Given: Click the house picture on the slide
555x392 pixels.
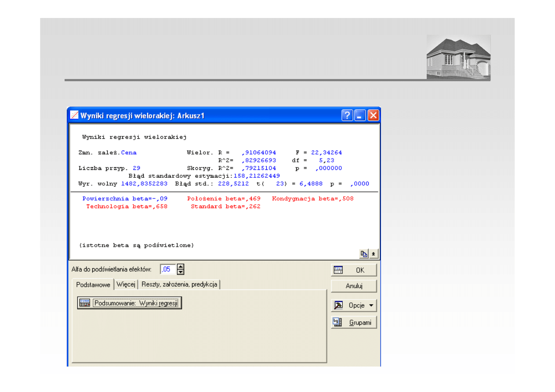Looking at the screenshot, I should 458,57.
